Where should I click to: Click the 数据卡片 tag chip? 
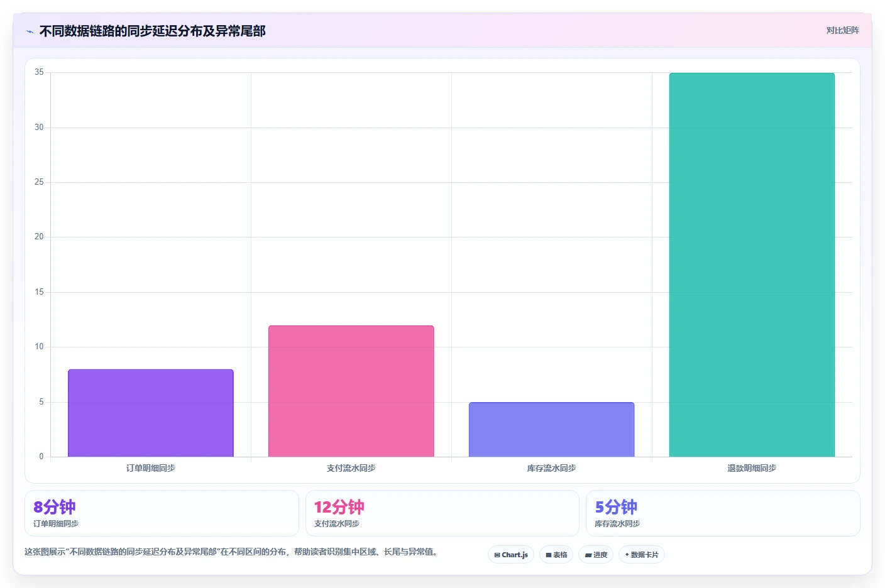(642, 555)
